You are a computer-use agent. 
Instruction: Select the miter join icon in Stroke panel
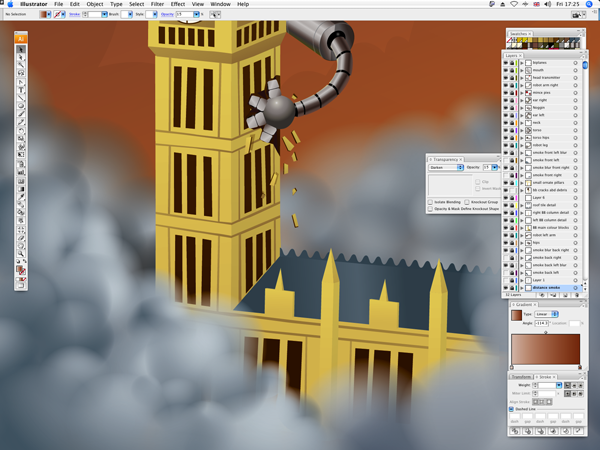click(567, 393)
